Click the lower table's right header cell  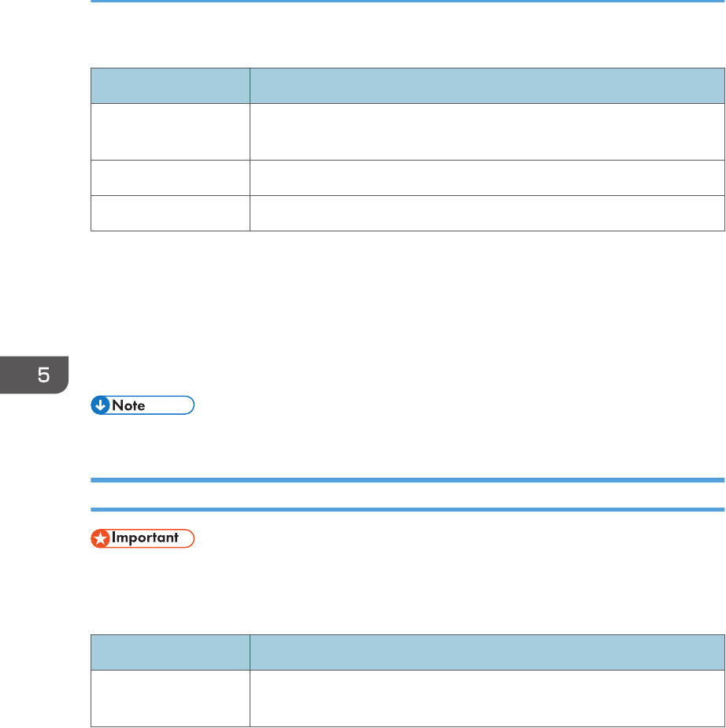tap(486, 652)
